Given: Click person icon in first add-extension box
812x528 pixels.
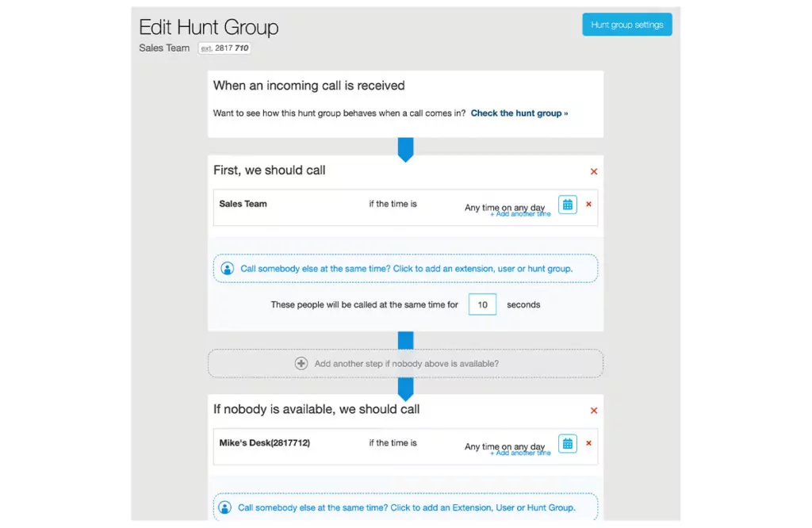Looking at the screenshot, I should tap(228, 269).
